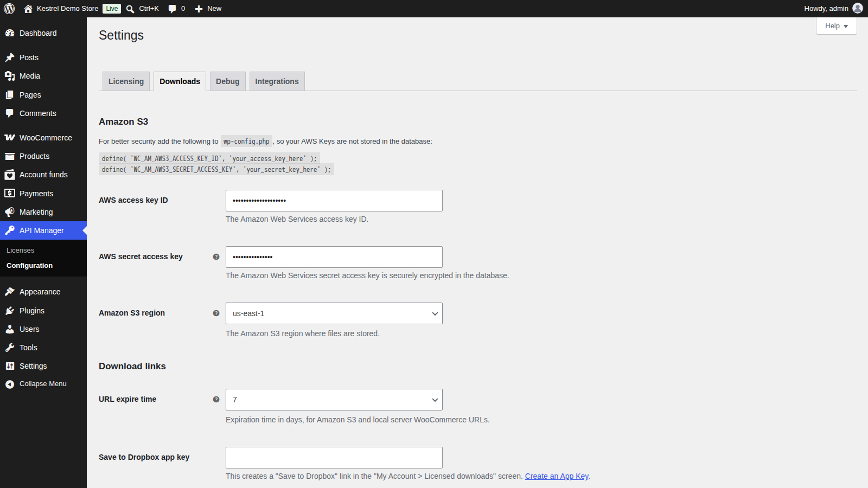868x488 pixels.
Task: Open the Amazon S3 region dropdown
Action: click(x=334, y=313)
